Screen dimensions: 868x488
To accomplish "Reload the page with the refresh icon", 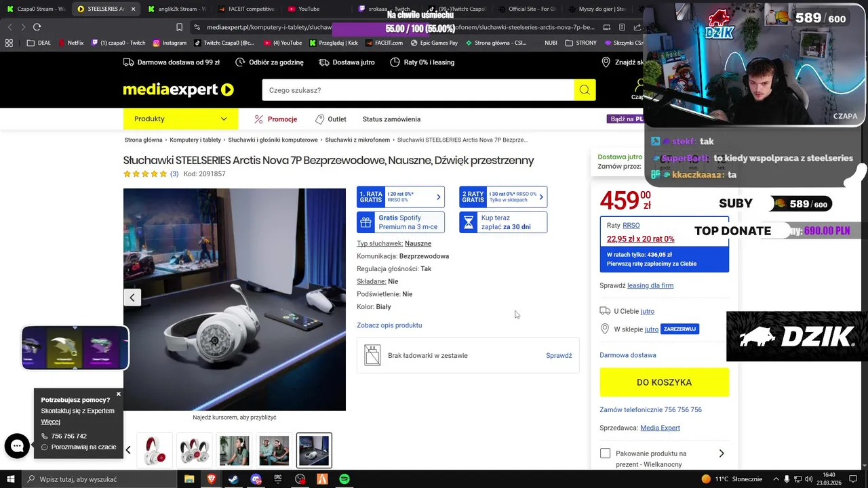I will pos(37,27).
